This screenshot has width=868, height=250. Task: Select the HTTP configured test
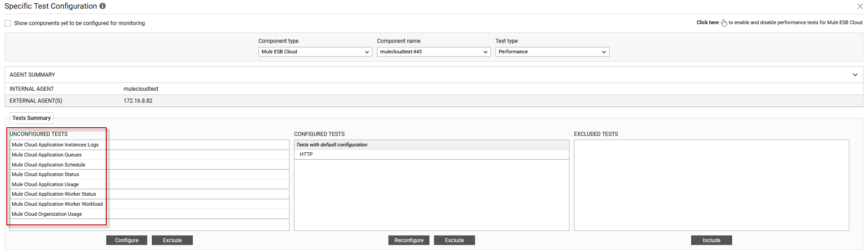432,154
